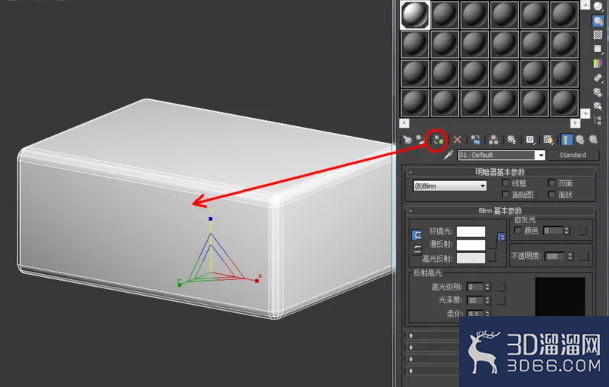Assign material to selection icon
Viewport: 609px width, 387px height.
438,140
